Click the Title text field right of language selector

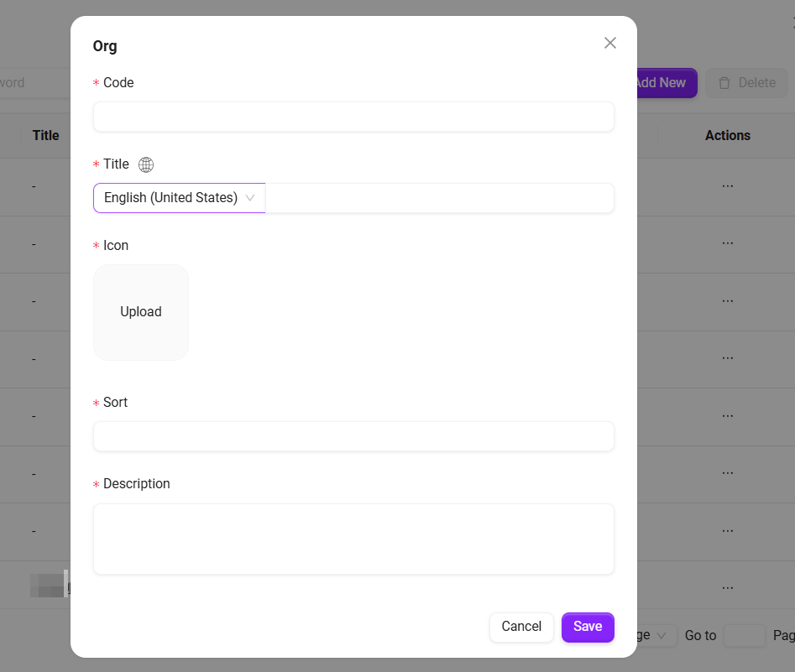(439, 198)
